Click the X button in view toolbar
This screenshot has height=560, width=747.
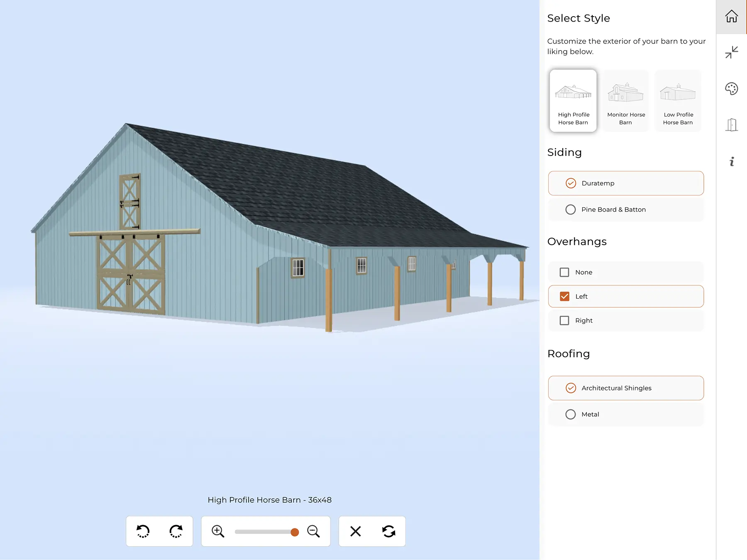[x=355, y=531]
